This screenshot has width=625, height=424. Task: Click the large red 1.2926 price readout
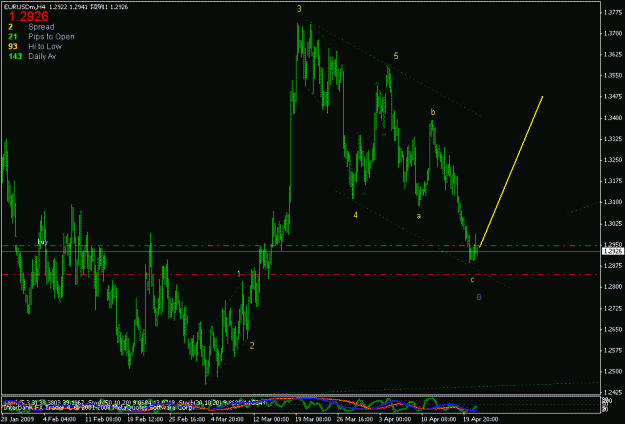(29, 16)
